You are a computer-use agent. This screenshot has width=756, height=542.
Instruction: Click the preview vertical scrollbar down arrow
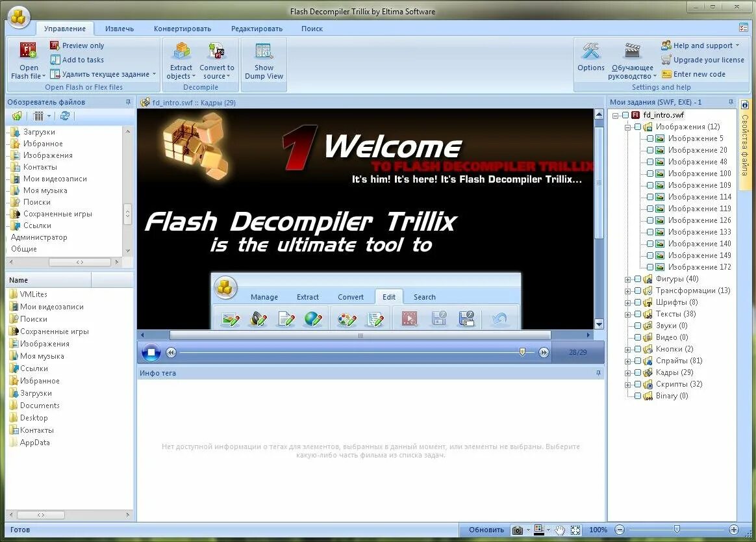(x=599, y=324)
